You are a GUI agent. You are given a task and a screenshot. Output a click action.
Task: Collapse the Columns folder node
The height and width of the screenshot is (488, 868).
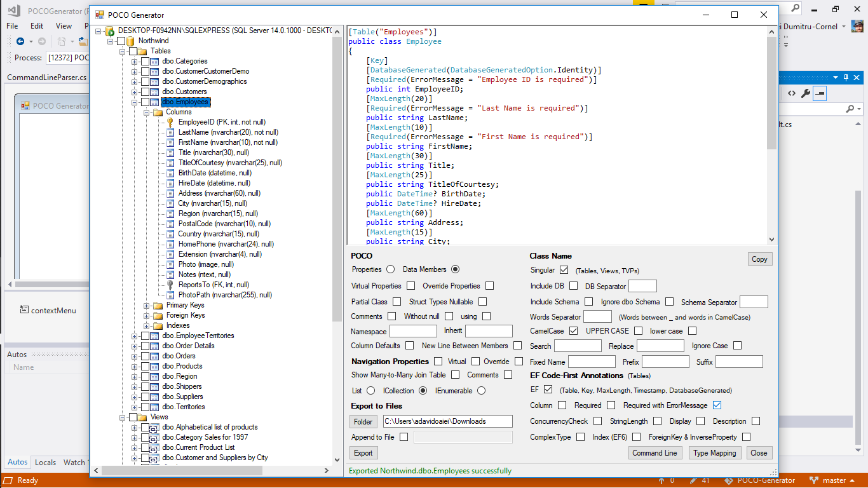point(146,112)
